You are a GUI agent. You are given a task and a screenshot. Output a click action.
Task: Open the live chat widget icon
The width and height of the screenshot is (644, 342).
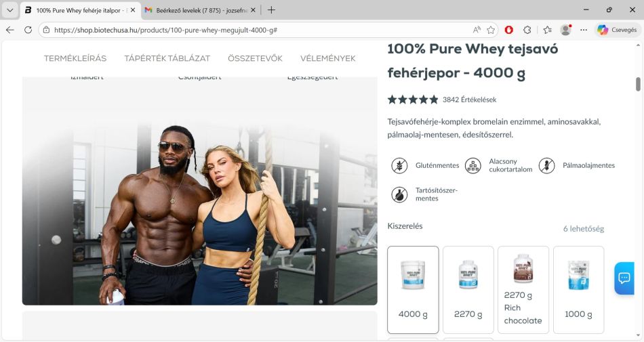pos(624,278)
